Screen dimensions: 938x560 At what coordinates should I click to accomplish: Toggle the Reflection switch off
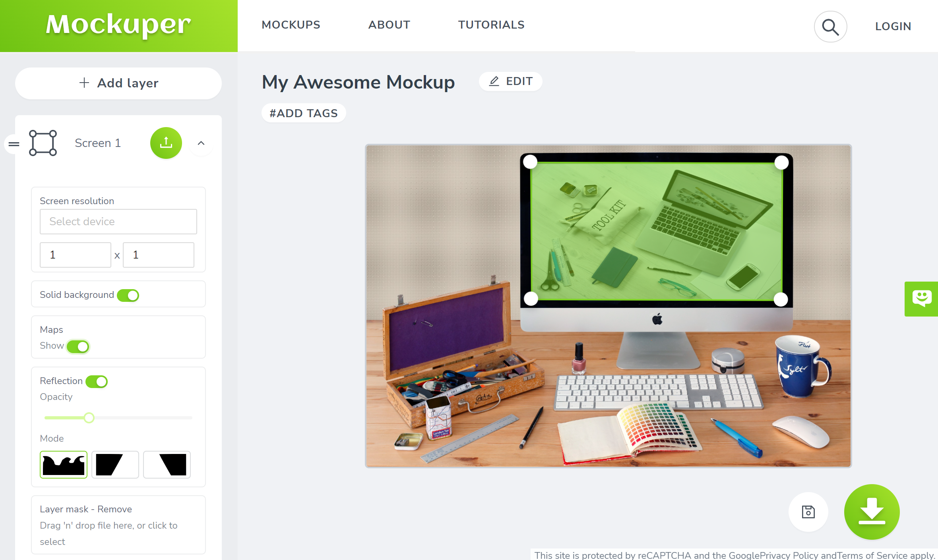coord(97,380)
